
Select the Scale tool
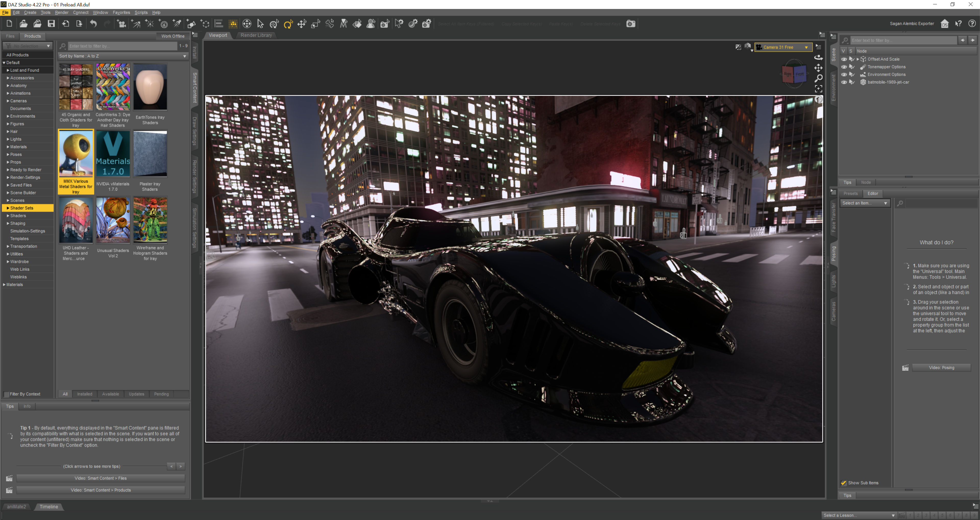tap(315, 23)
